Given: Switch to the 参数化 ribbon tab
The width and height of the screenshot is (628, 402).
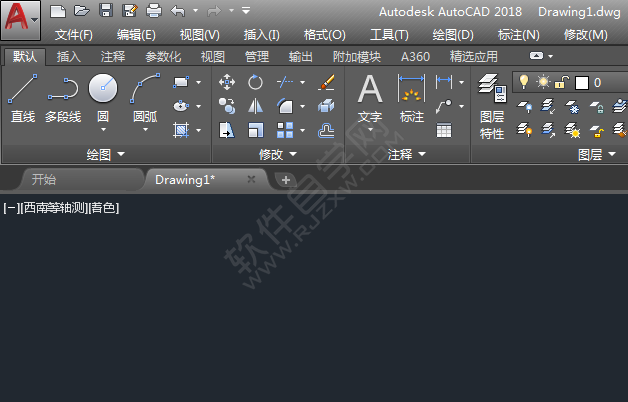Looking at the screenshot, I should [x=163, y=57].
